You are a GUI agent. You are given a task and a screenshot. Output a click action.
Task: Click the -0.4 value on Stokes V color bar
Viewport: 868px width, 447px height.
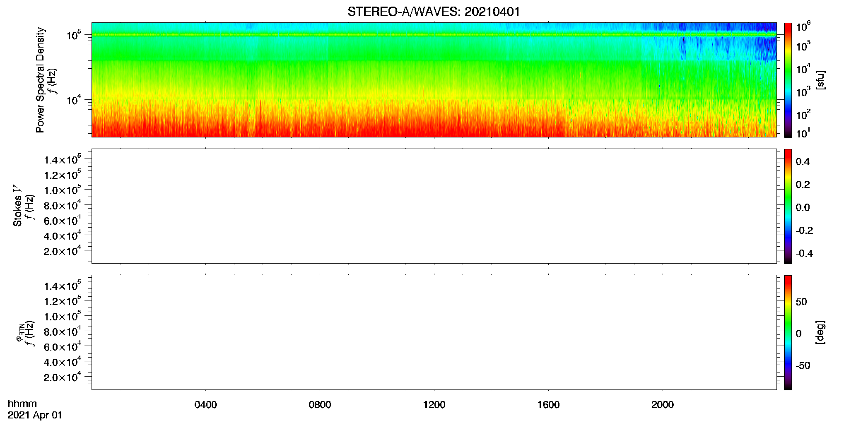click(x=804, y=253)
